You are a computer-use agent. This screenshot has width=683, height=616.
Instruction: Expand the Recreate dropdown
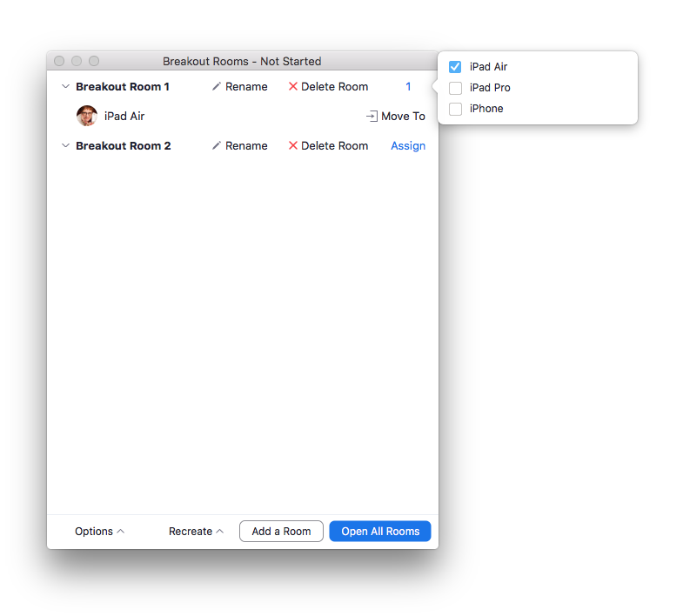(x=196, y=532)
